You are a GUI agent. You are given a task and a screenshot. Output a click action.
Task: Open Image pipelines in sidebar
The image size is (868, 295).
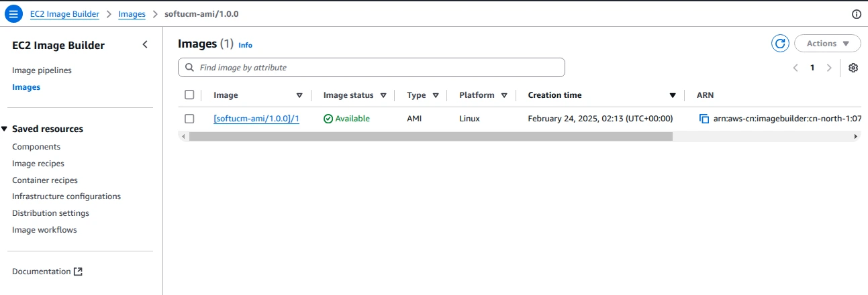42,70
